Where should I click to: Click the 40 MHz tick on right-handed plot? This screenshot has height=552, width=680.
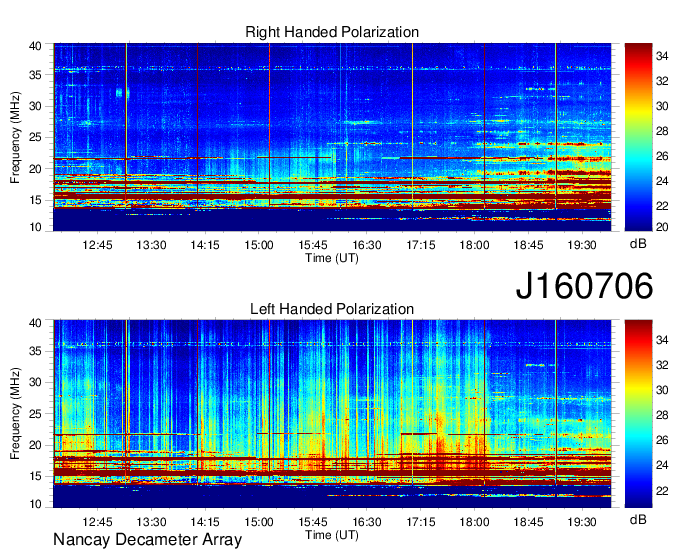(x=36, y=46)
